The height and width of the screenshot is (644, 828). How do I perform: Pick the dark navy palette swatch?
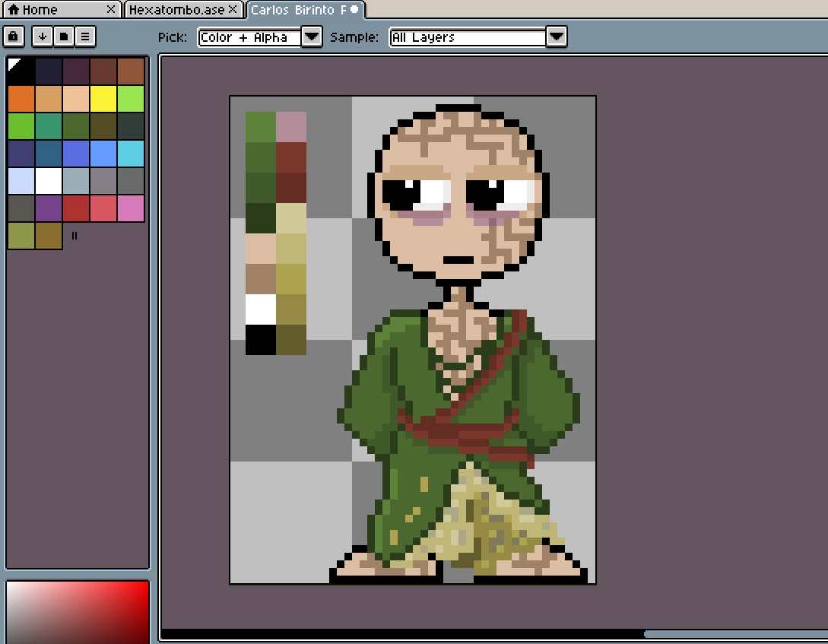pyautogui.click(x=49, y=71)
